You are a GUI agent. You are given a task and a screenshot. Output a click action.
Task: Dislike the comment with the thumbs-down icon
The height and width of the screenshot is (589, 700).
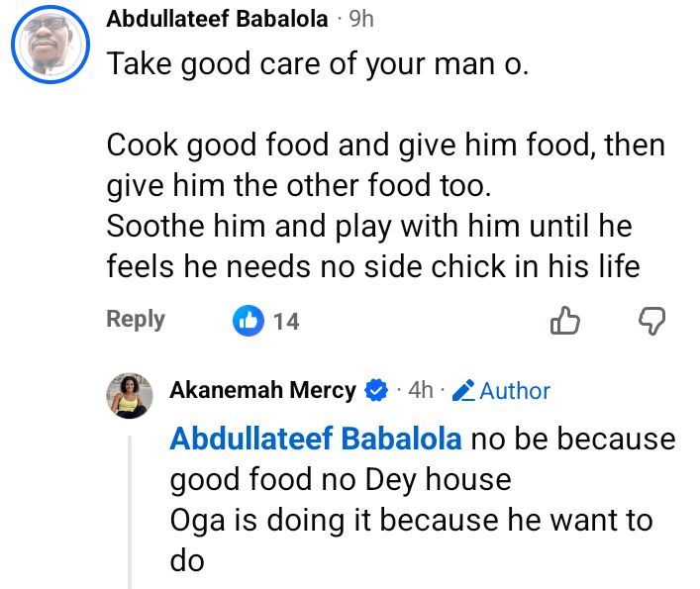click(x=650, y=321)
